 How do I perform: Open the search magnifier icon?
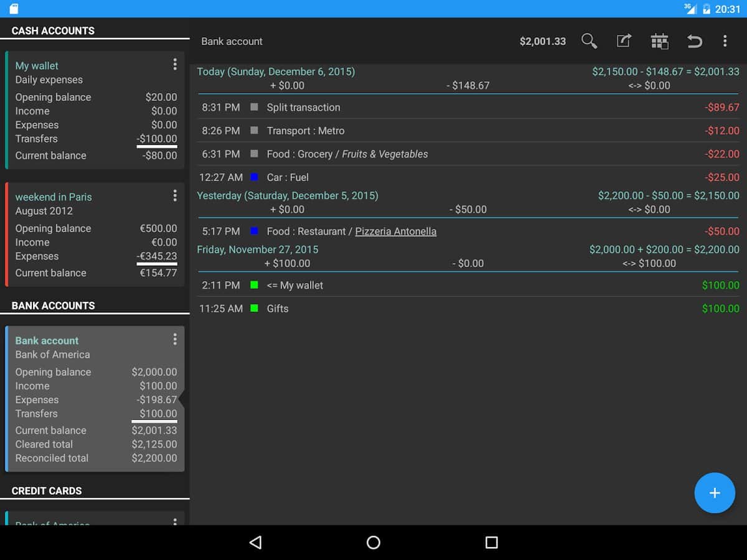(x=589, y=41)
